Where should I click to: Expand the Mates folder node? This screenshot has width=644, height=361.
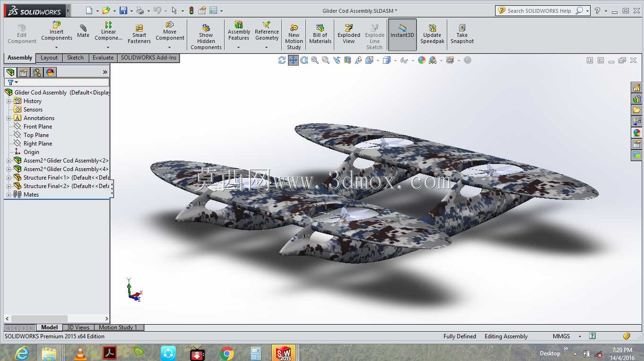tap(9, 195)
